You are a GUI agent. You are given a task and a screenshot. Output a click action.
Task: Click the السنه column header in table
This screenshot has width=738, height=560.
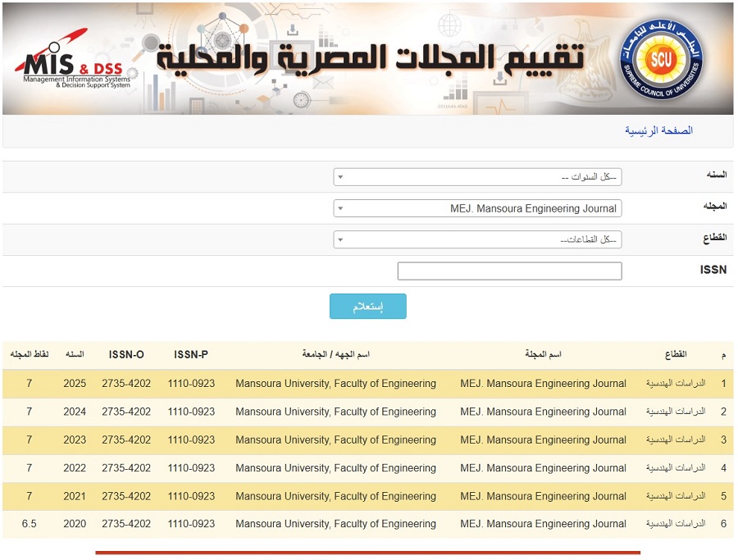(75, 355)
